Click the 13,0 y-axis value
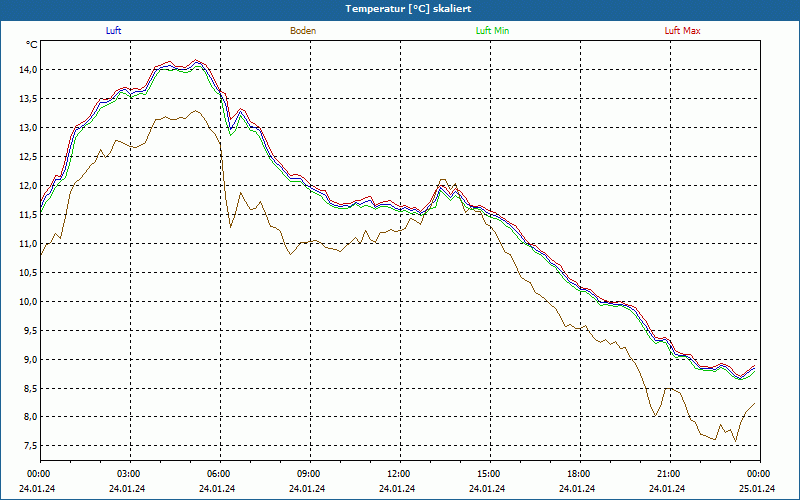800x500 pixels. coord(28,128)
